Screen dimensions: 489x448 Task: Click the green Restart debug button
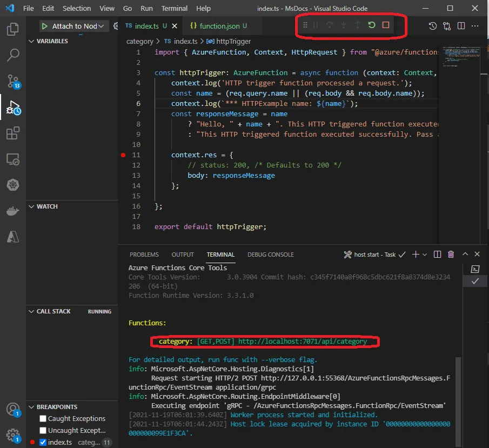372,25
